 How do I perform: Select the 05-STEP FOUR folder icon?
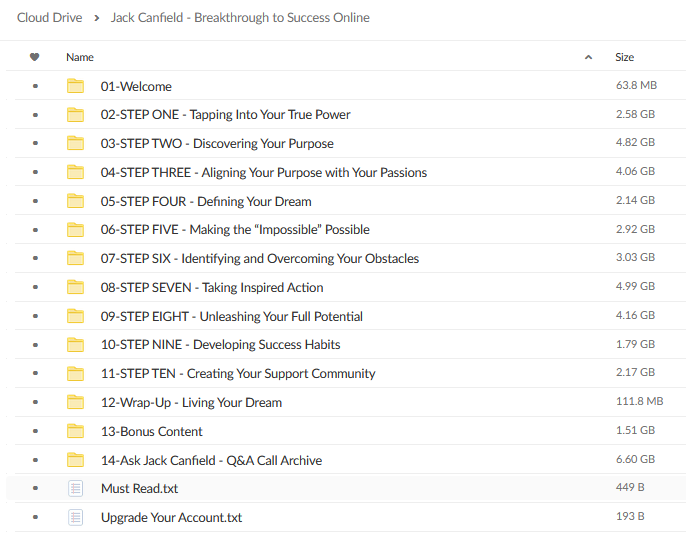coord(76,201)
